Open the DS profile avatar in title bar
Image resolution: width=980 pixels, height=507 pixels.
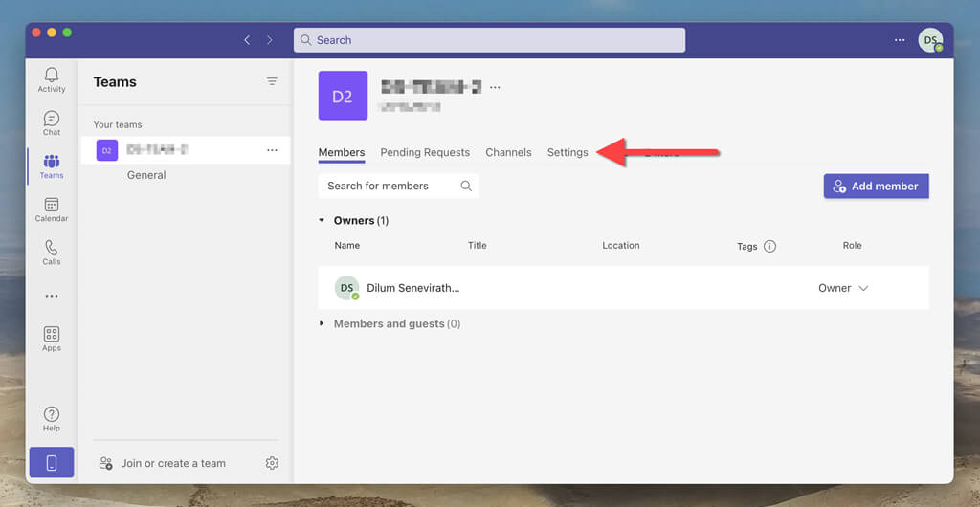(x=930, y=40)
